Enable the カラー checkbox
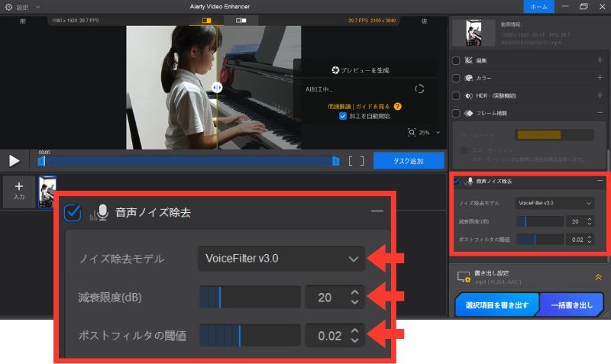611x364 pixels. click(x=456, y=78)
